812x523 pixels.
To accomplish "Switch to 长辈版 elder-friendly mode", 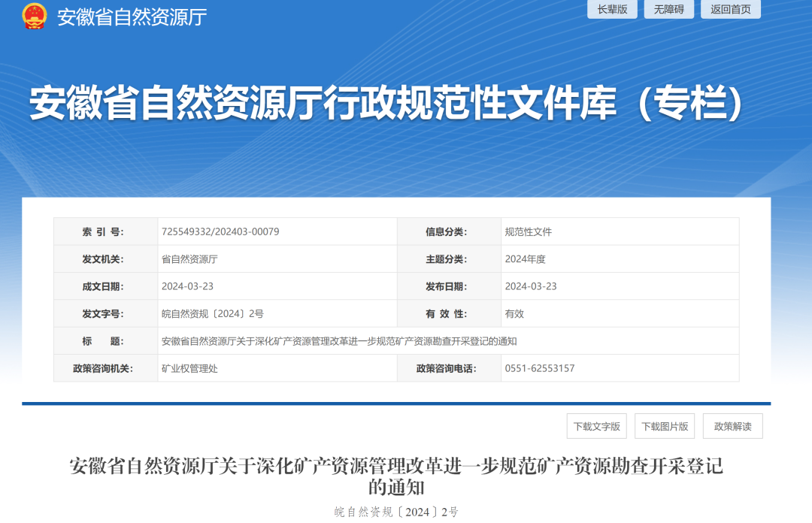I will tap(612, 9).
